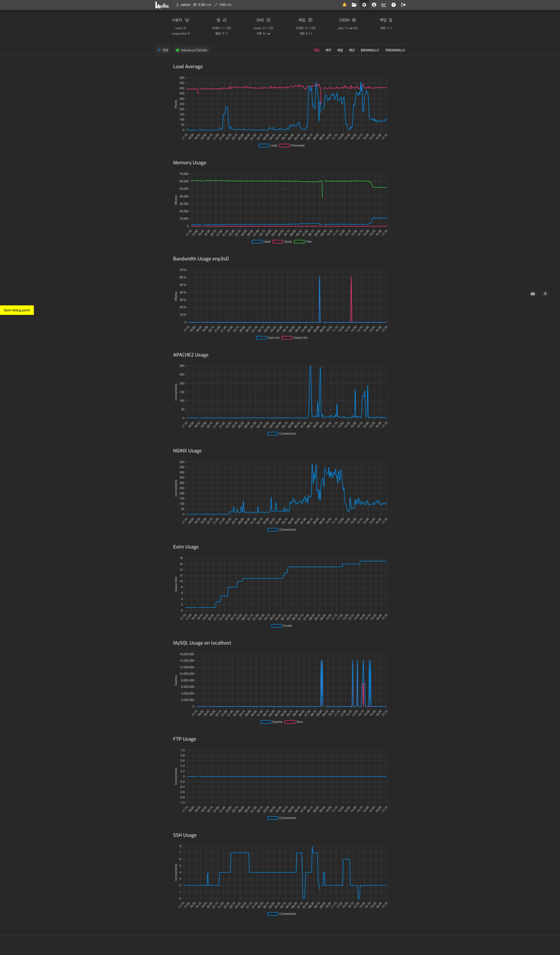Open the notifications bell

344,5
